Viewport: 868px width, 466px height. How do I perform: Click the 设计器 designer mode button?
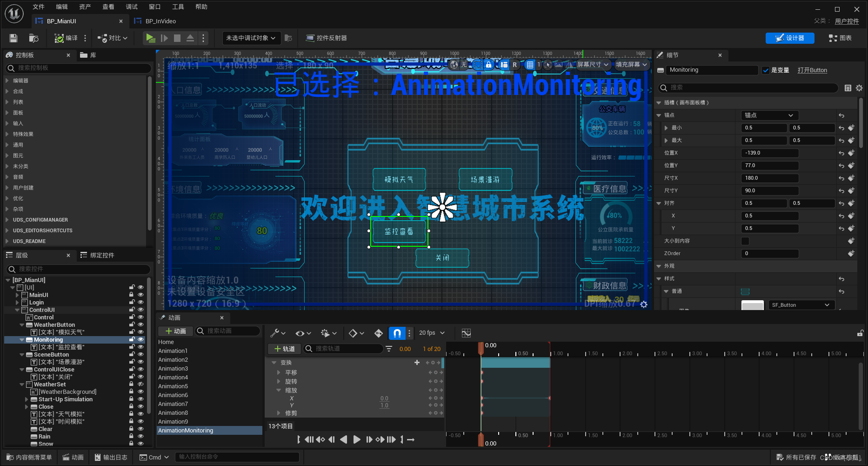[x=790, y=38]
